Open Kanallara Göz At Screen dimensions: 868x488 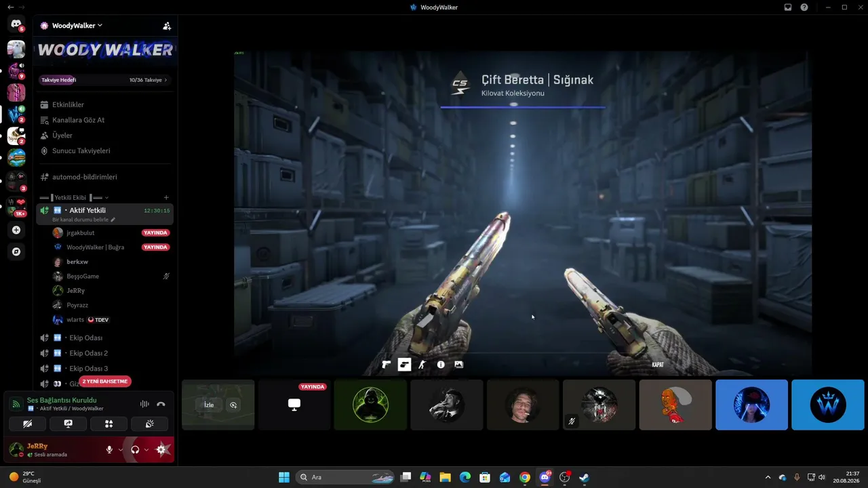click(x=105, y=120)
